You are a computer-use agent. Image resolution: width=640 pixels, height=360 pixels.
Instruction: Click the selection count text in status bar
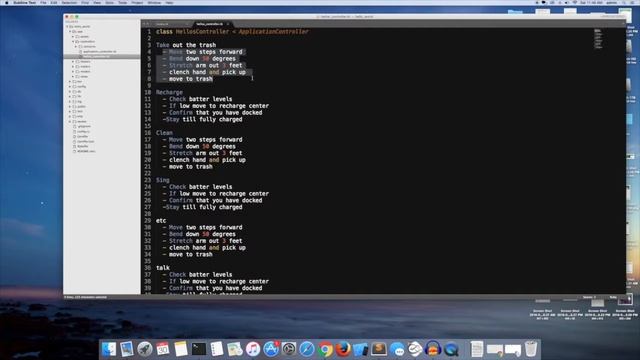pyautogui.click(x=85, y=297)
